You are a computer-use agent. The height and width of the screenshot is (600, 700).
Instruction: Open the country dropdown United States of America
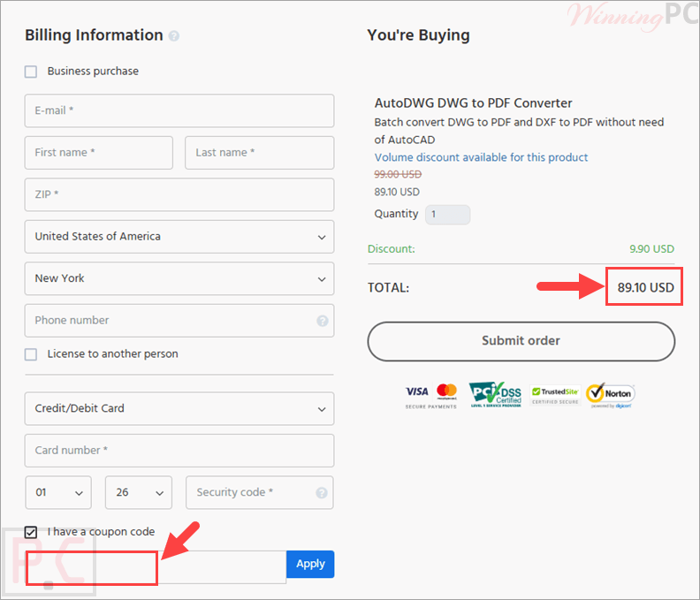(179, 237)
